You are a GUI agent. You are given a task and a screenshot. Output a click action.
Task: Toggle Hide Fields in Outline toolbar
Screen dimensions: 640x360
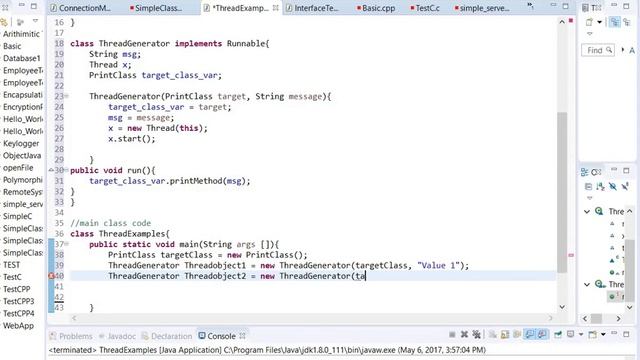pos(613,187)
